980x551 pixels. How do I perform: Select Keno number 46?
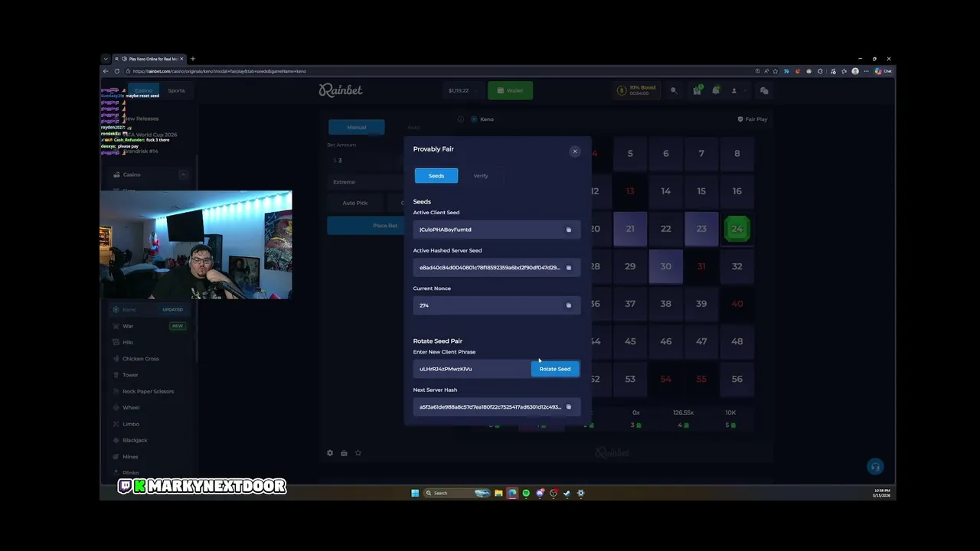pyautogui.click(x=665, y=341)
